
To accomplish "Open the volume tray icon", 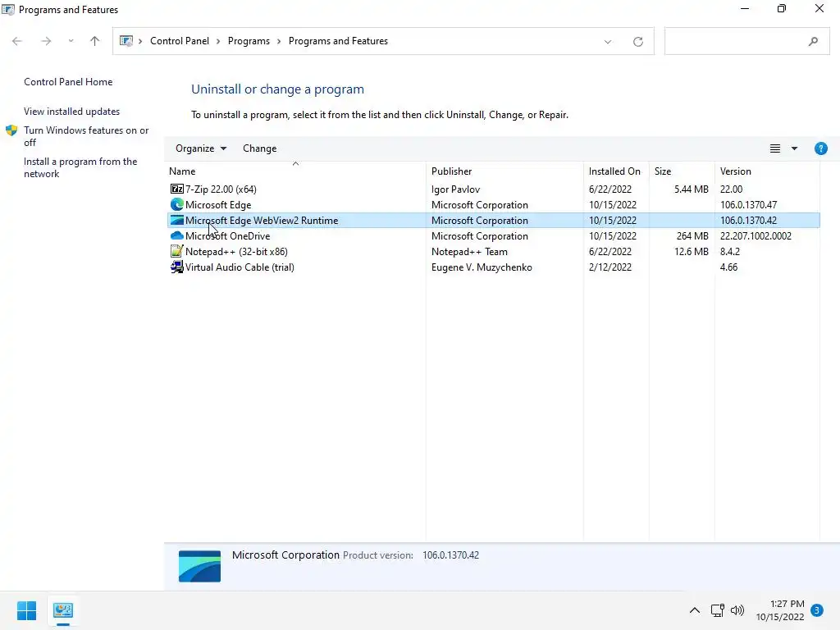I will [737, 610].
